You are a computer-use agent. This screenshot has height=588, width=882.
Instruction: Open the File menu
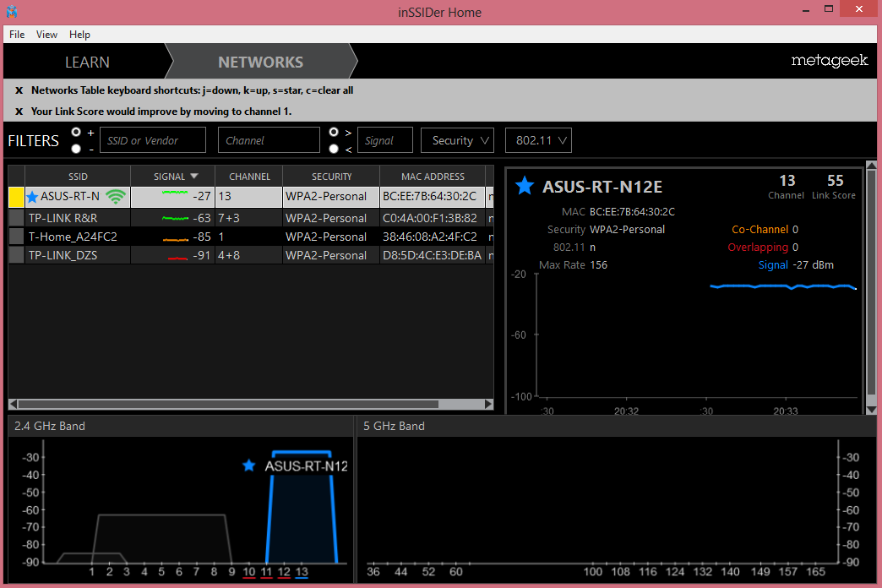tap(17, 35)
